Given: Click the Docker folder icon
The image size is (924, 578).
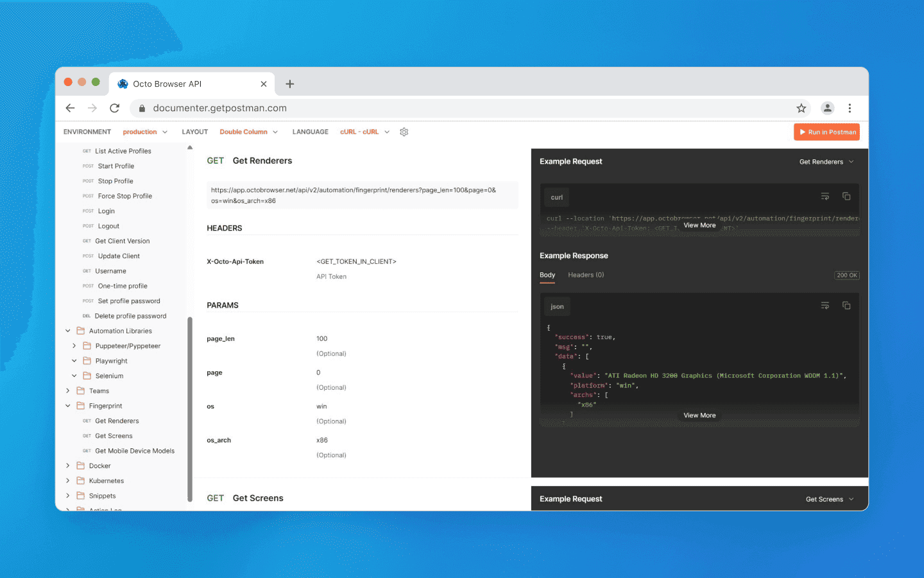Looking at the screenshot, I should (81, 466).
